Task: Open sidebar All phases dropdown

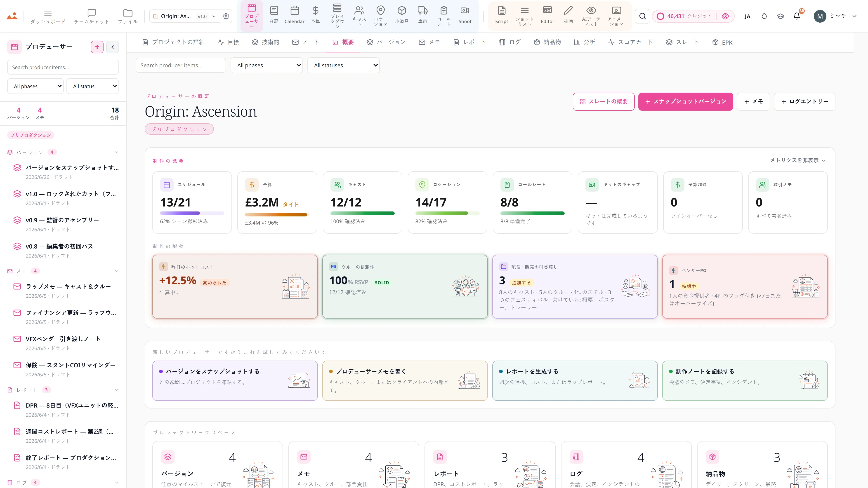Action: (35, 86)
